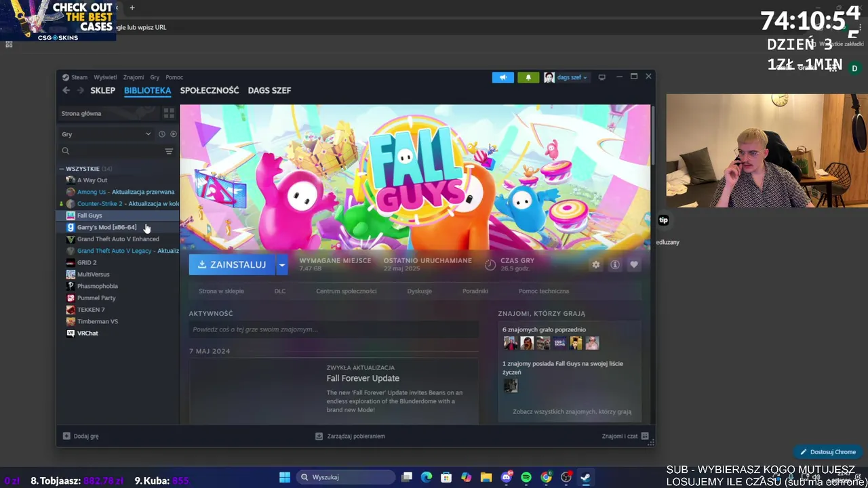Screen dimensions: 868x488
Task: Click the Steam icon on the taskbar
Action: tap(586, 477)
